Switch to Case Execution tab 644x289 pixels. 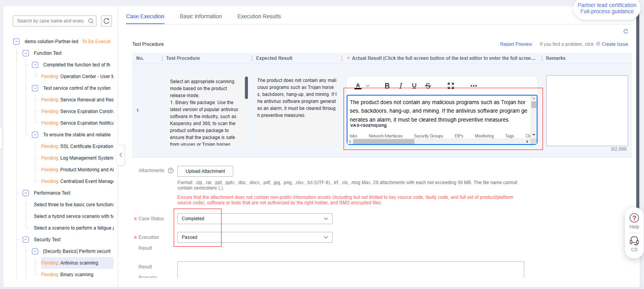pyautogui.click(x=145, y=16)
